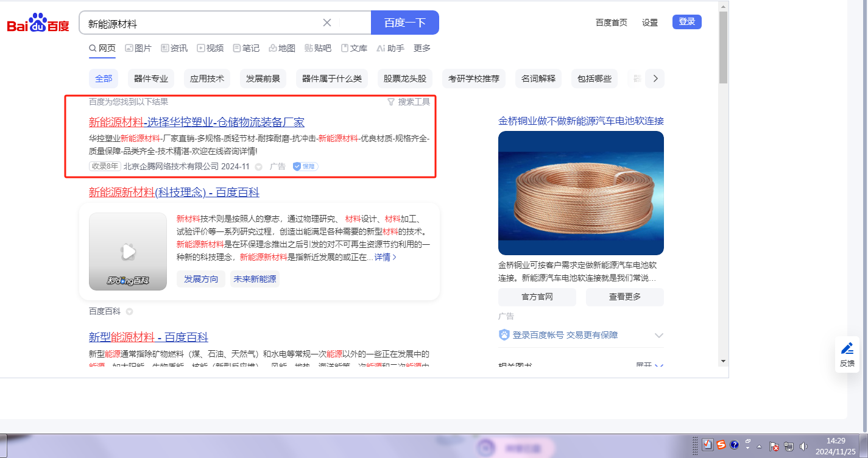Select the 包括哪些 filter chip
Screen dimensions: 868x458
595,79
